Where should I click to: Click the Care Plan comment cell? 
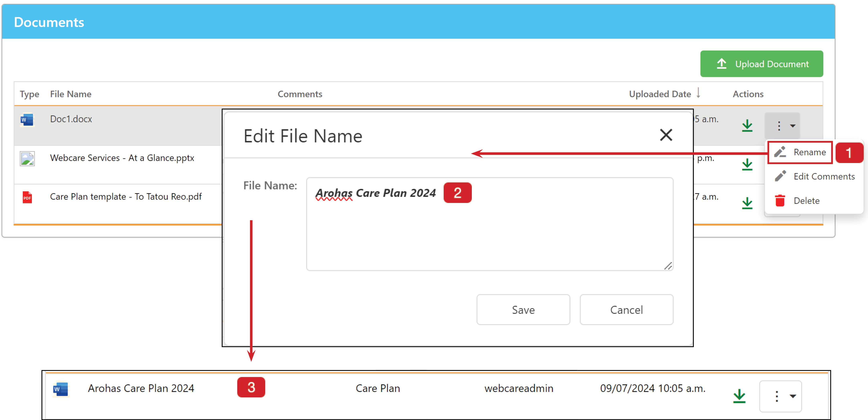tap(378, 388)
